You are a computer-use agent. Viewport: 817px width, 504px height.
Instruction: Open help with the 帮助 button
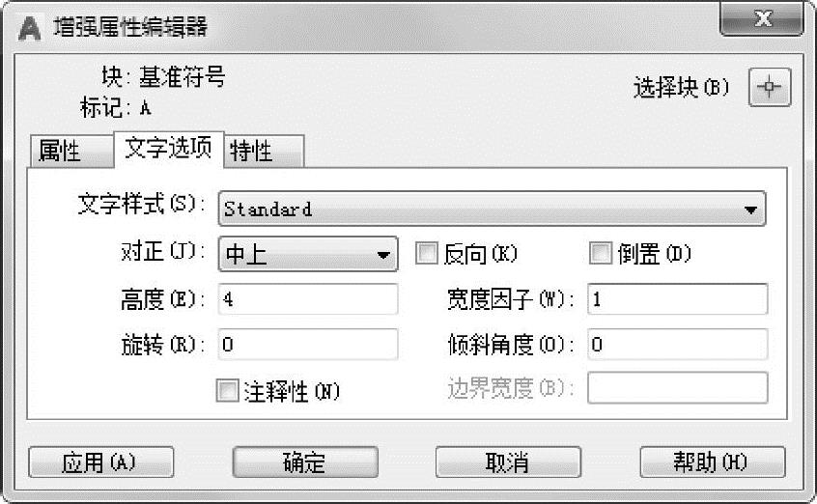pyautogui.click(x=713, y=462)
